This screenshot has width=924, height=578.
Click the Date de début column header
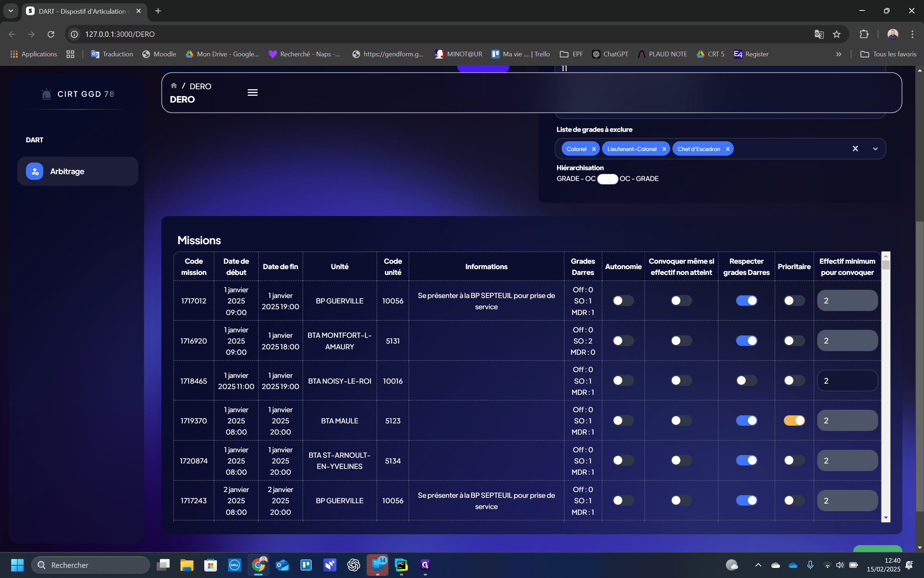[236, 267]
